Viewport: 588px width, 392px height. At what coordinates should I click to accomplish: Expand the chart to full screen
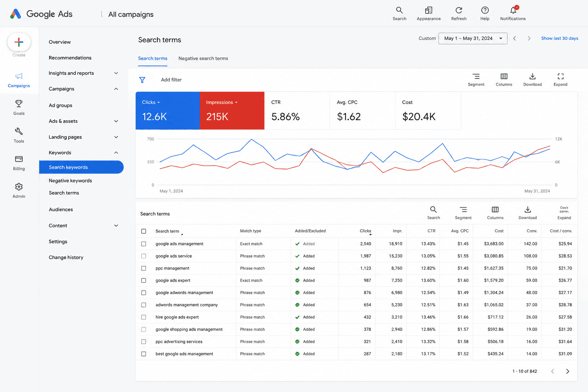560,80
